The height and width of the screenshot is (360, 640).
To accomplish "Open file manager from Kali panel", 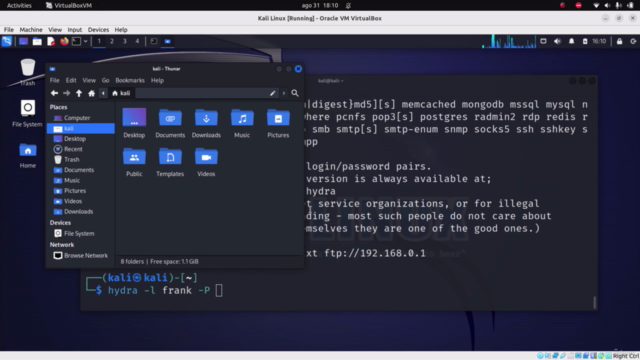I will (37, 41).
